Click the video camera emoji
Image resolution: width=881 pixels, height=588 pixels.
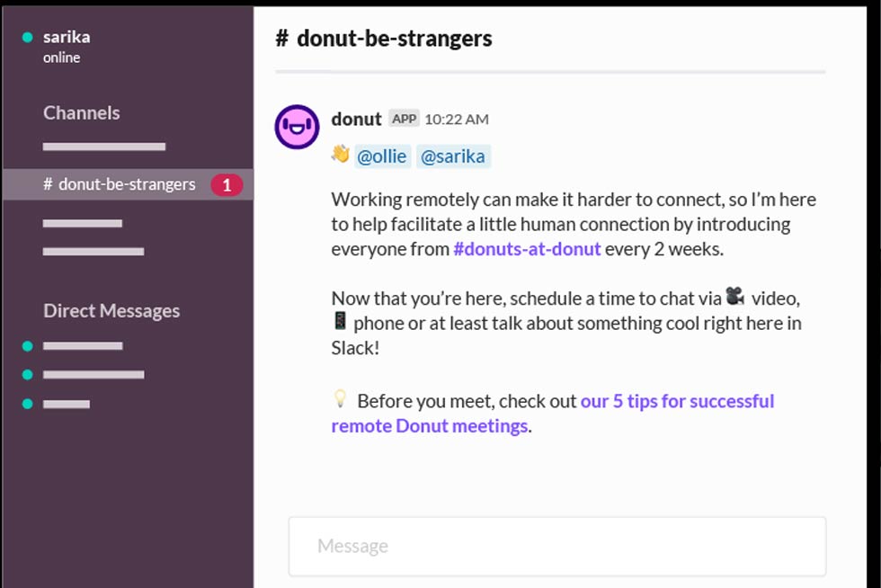(x=735, y=296)
